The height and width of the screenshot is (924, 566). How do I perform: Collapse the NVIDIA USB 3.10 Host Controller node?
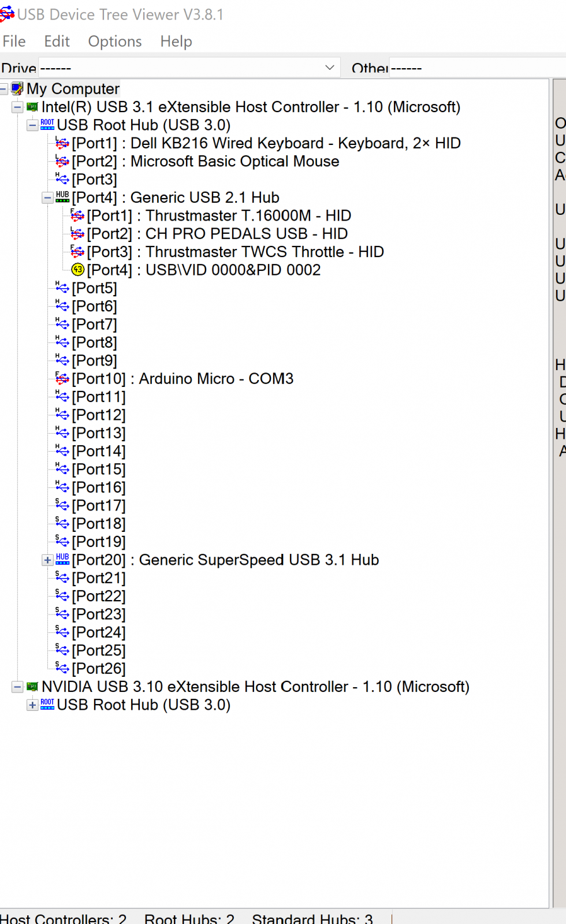[17, 687]
